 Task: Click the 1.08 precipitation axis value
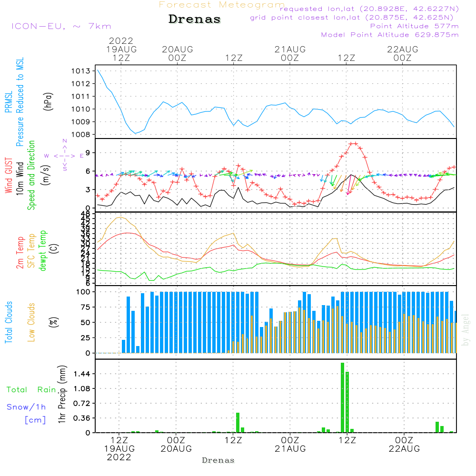(x=82, y=389)
